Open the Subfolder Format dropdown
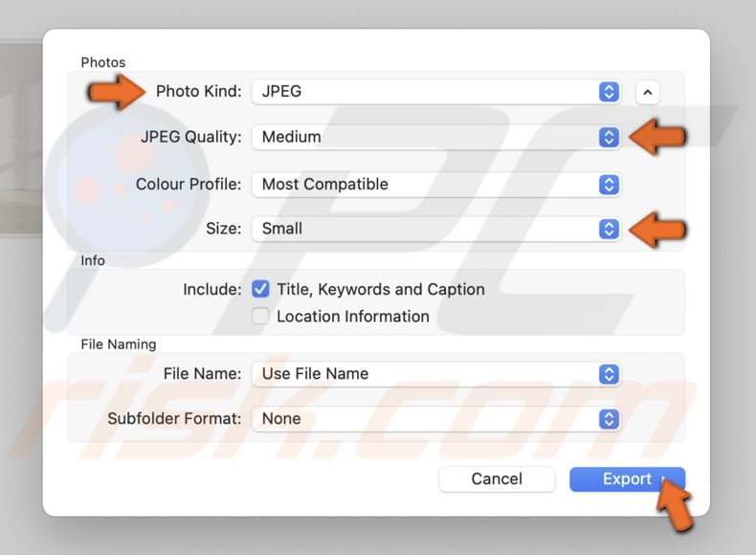Viewport: 756px width, 555px height. [436, 418]
